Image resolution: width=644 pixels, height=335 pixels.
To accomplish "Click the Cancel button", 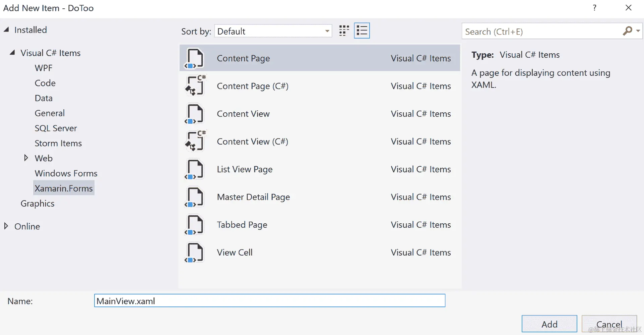I will tap(609, 324).
